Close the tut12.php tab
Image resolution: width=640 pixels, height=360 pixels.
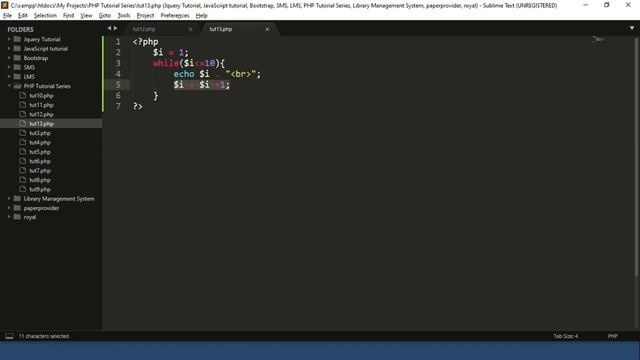(190, 29)
